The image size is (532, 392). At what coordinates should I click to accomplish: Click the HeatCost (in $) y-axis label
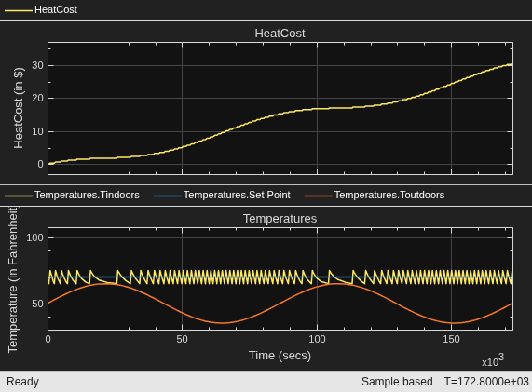[x=19, y=108]
